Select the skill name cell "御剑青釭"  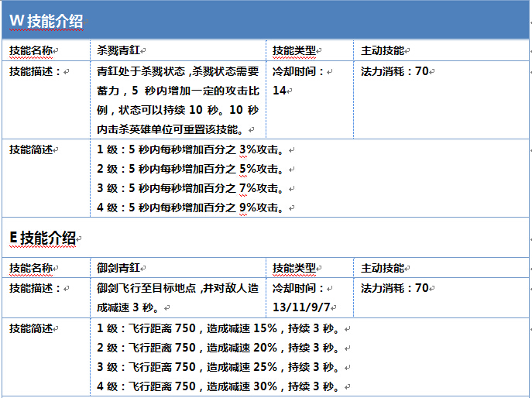[x=118, y=268]
